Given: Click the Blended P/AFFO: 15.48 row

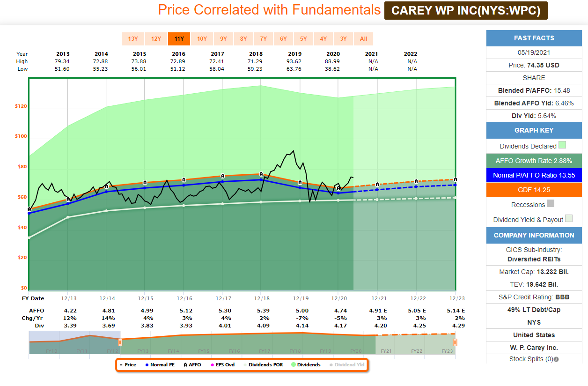Looking at the screenshot, I should [534, 90].
